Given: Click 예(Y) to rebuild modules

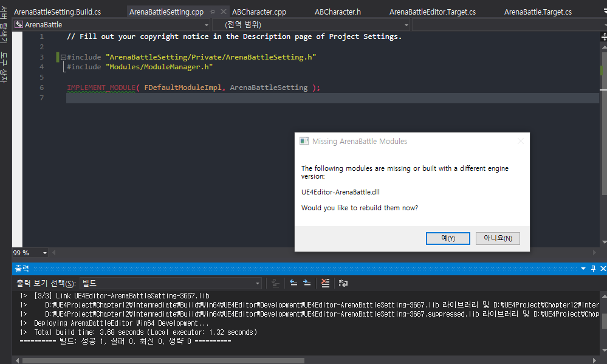Looking at the screenshot, I should click(448, 238).
